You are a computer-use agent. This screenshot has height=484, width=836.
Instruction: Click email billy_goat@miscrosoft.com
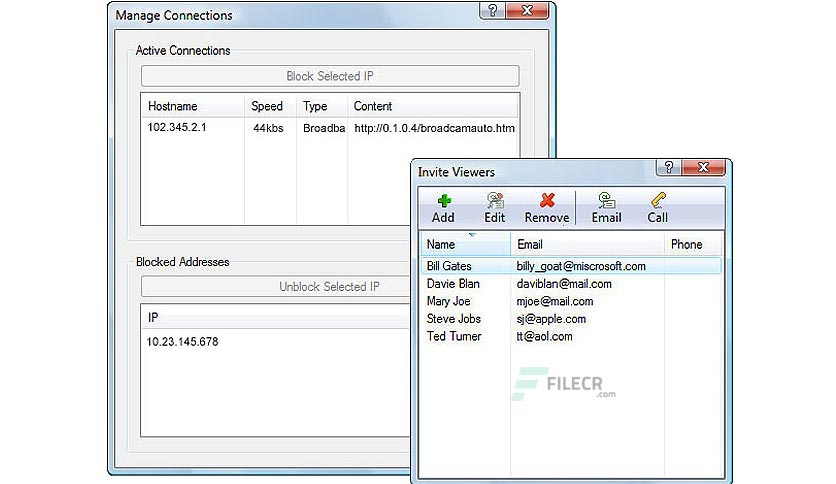581,266
